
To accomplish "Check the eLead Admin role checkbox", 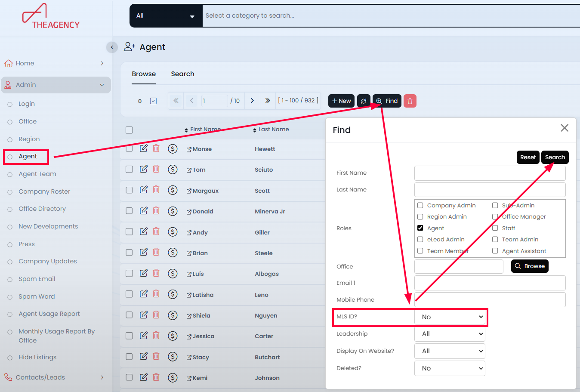I will point(420,239).
